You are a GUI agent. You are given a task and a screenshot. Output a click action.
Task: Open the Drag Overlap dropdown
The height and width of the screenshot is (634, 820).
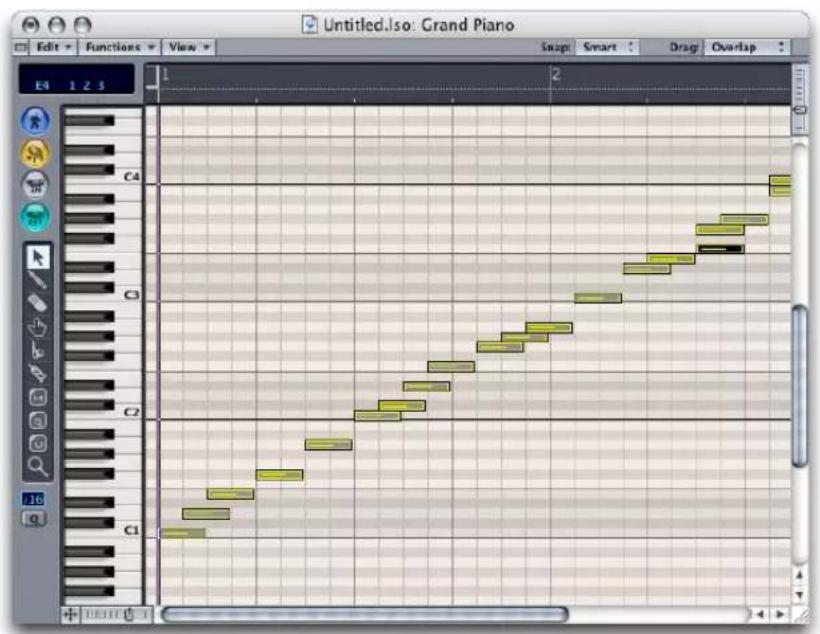[747, 47]
